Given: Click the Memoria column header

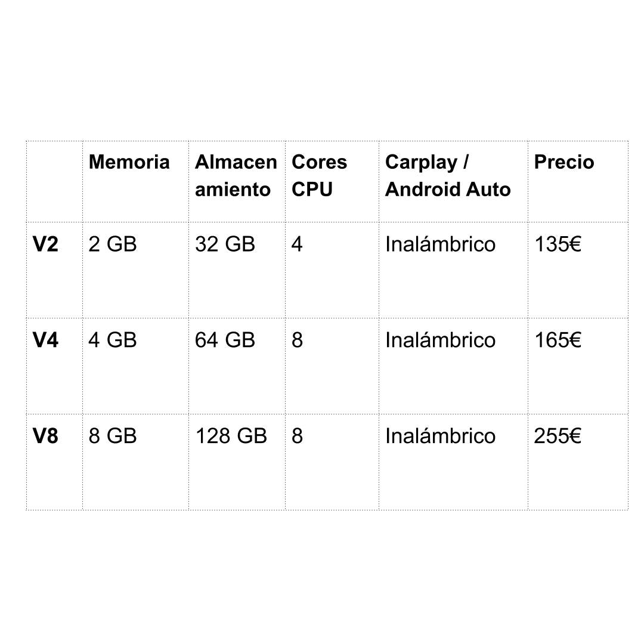Looking at the screenshot, I should tap(129, 162).
